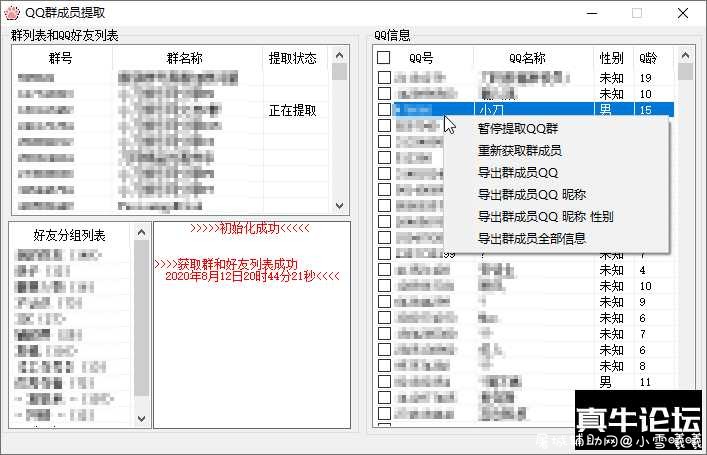Image resolution: width=707 pixels, height=455 pixels.
Task: Click the 群号 column header
Action: point(61,58)
